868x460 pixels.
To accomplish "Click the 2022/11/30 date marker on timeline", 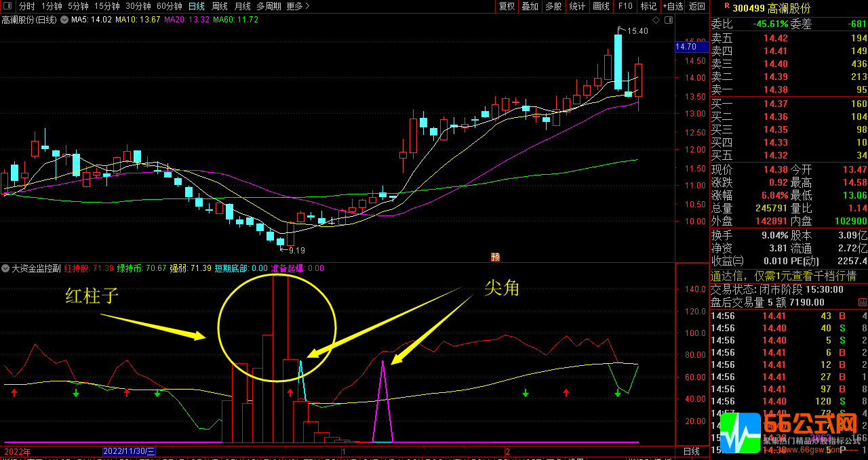I will pos(130,451).
